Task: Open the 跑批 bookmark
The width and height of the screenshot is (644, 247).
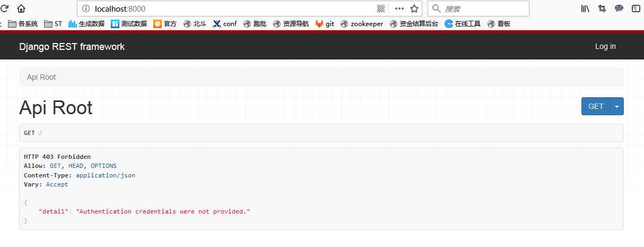Action: [255, 23]
